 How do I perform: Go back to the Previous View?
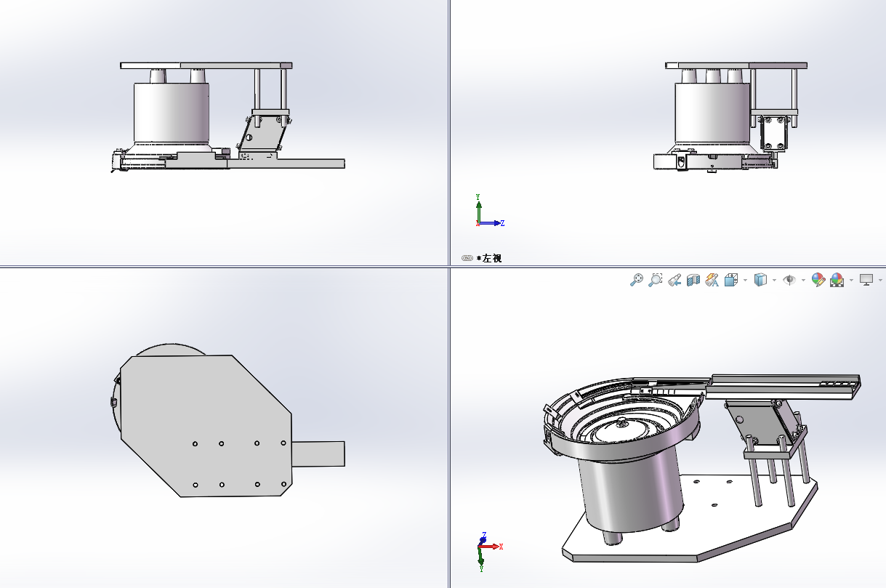(x=674, y=279)
